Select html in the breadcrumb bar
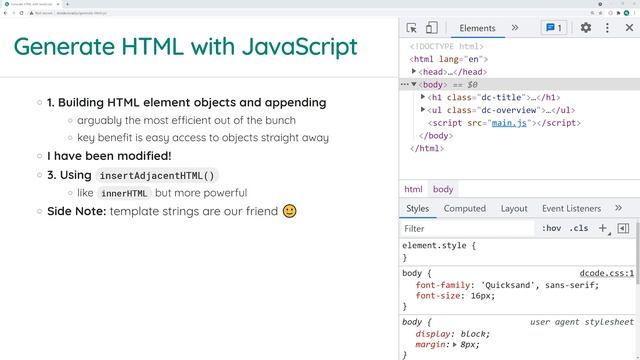Screen dimensions: 640x360 (x=413, y=189)
